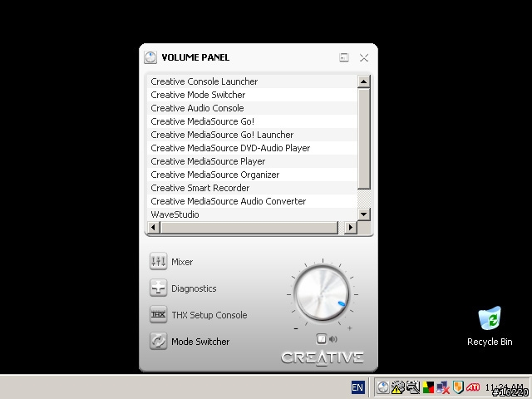Viewport: 532px width, 399px height.
Task: Click the plus sign below the knob
Action: pyautogui.click(x=349, y=328)
